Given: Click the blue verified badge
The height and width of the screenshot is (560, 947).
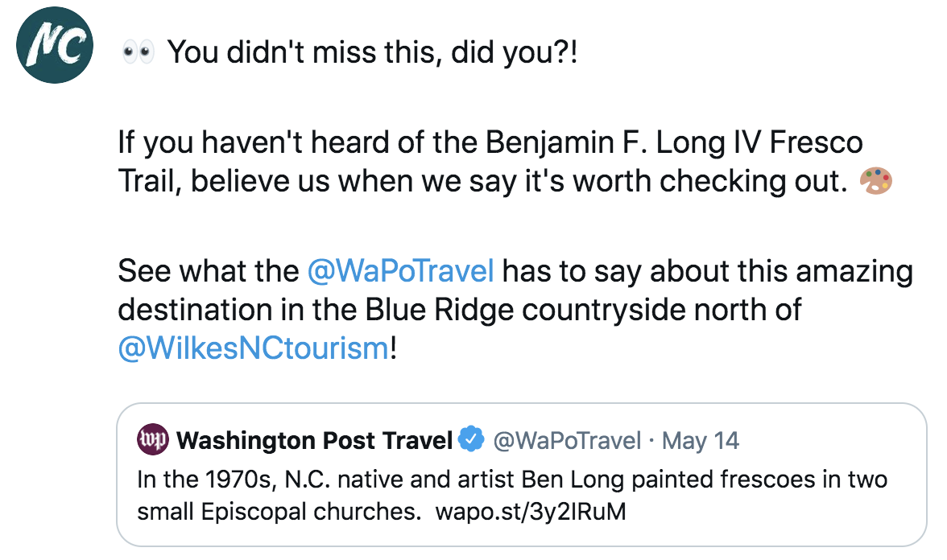Looking at the screenshot, I should pyautogui.click(x=470, y=440).
